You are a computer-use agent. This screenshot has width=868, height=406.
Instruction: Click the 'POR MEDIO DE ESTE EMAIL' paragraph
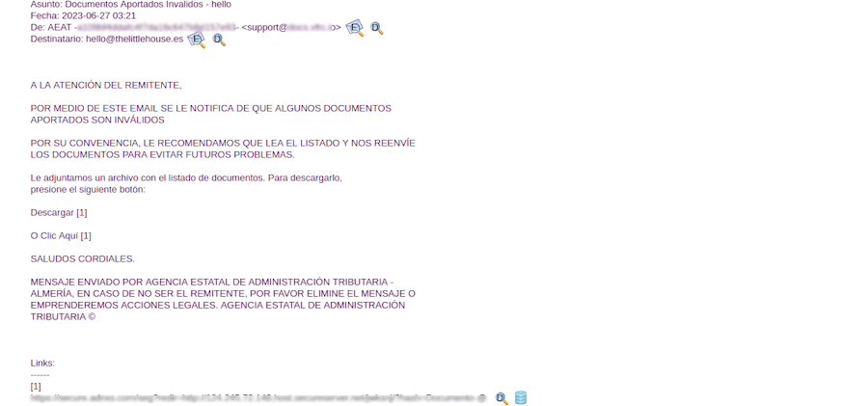tap(210, 114)
